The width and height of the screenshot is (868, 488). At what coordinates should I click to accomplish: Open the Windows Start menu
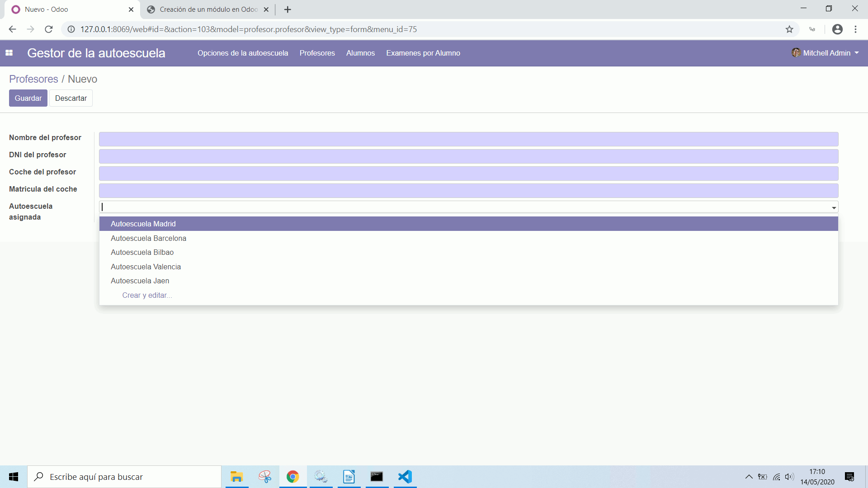tap(13, 477)
